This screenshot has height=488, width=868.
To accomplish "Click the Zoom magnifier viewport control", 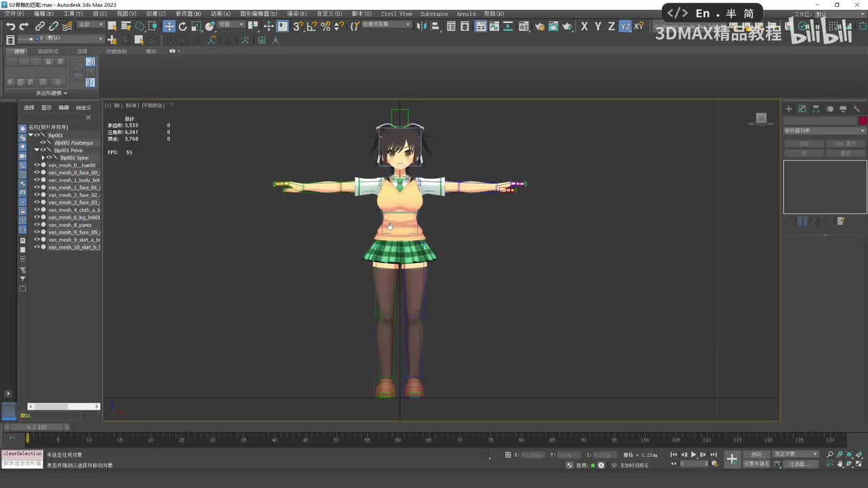I will click(830, 455).
